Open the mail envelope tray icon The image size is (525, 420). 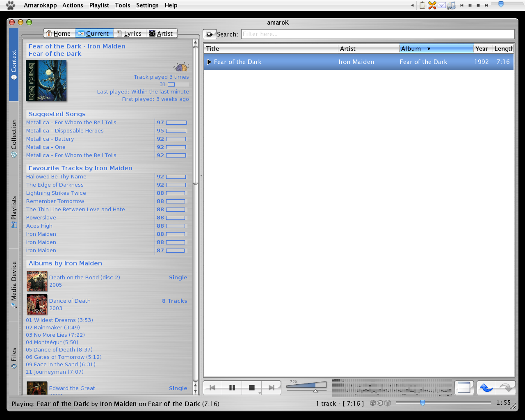click(442, 5)
